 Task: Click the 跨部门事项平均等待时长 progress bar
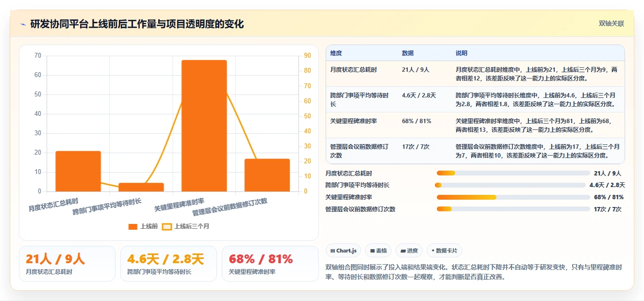pos(510,185)
